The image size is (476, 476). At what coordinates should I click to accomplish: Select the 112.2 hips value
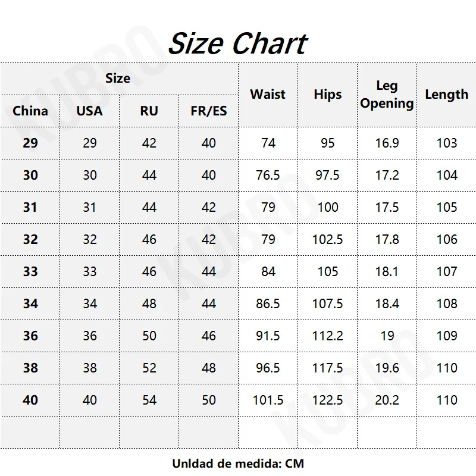click(328, 336)
